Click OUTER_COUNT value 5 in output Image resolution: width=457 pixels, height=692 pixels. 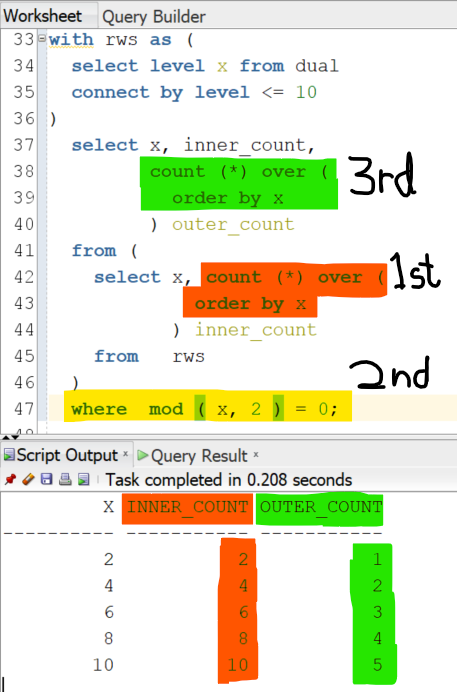click(x=377, y=665)
